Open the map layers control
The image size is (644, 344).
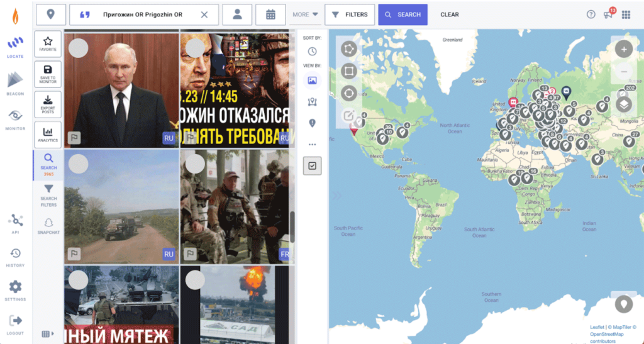click(623, 103)
